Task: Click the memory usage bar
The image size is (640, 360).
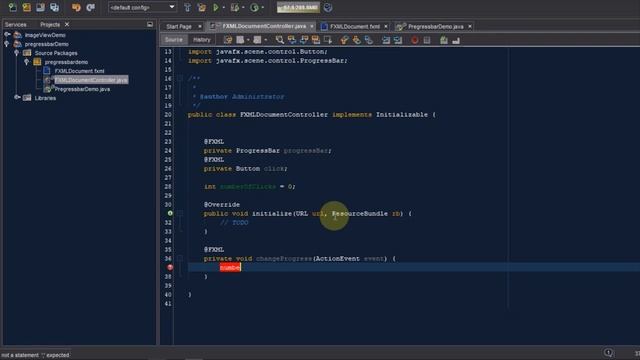Action: [x=298, y=7]
